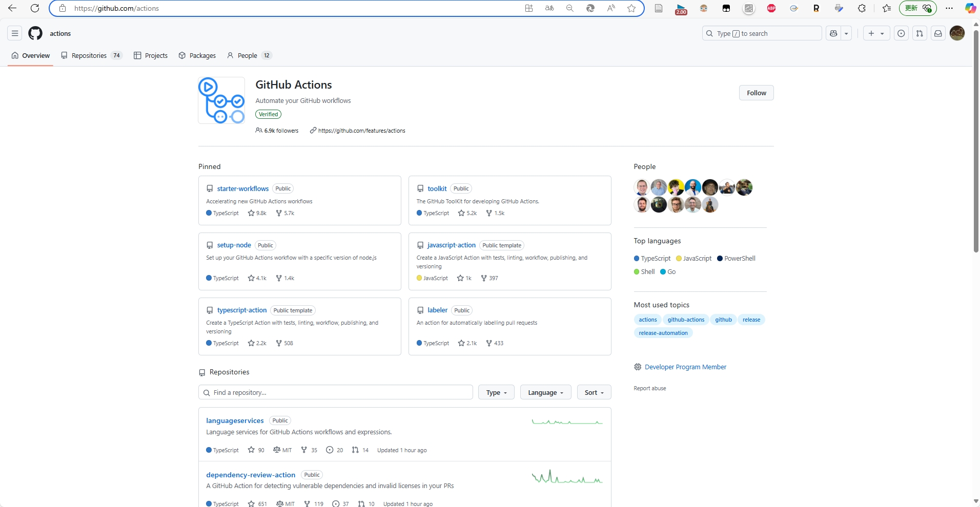Open the user avatar profile menu
980x507 pixels.
957,33
